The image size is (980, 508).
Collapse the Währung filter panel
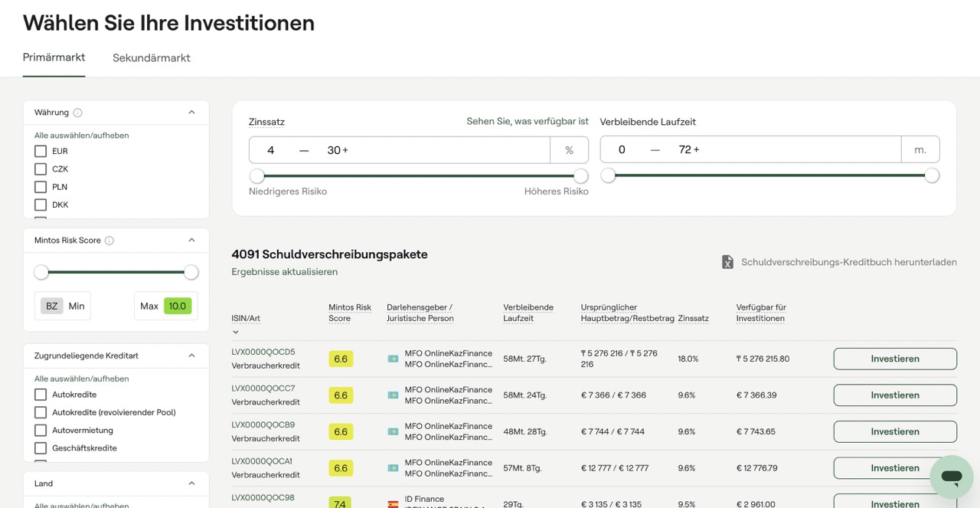pyautogui.click(x=191, y=113)
